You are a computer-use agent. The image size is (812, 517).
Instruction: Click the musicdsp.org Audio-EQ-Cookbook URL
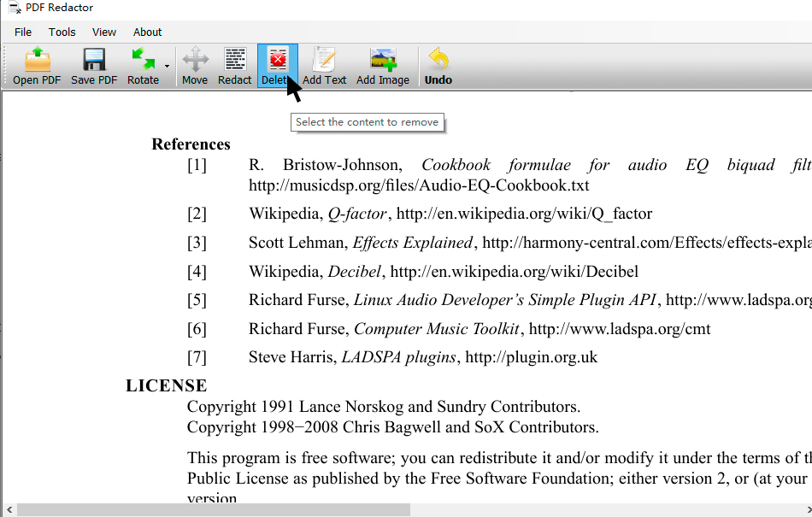(419, 185)
